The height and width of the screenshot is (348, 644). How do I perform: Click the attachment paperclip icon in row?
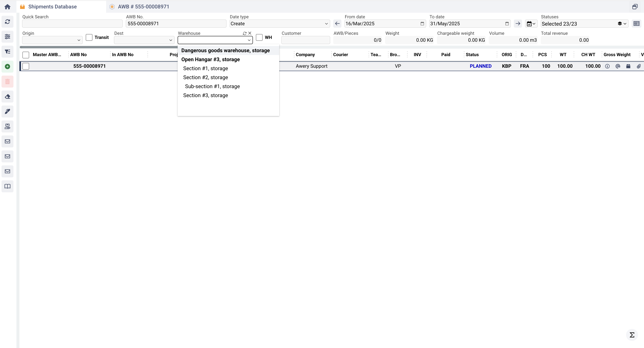tap(639, 66)
